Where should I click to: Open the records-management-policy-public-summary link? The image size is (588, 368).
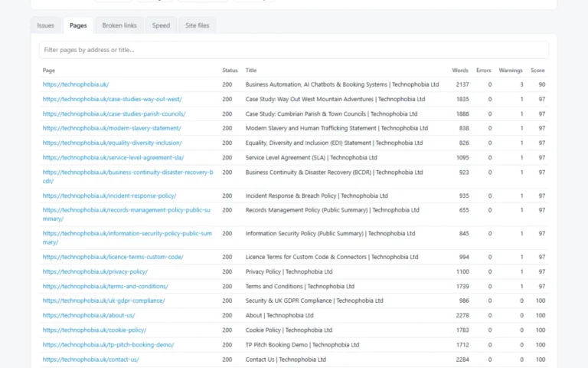(x=126, y=215)
